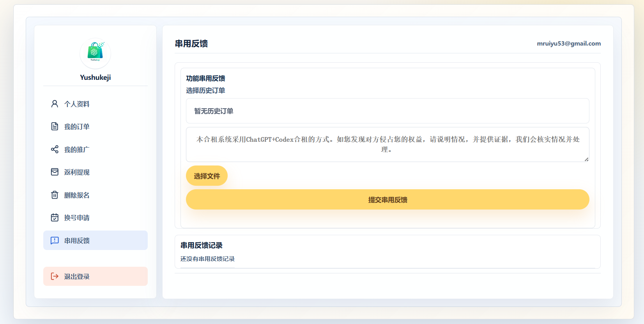Click the message alert icon beside 串用反馈
The width and height of the screenshot is (644, 324).
click(55, 241)
